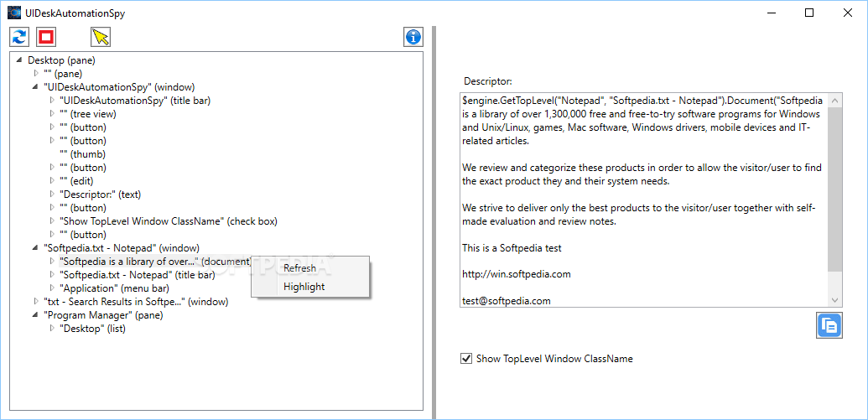This screenshot has height=420, width=868.
Task: Click the red square stop icon
Action: tap(46, 37)
